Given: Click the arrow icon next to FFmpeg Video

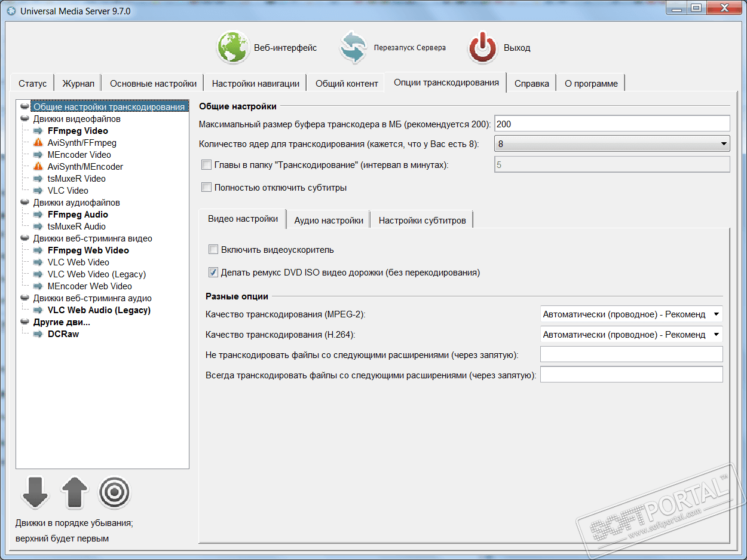Looking at the screenshot, I should point(38,131).
